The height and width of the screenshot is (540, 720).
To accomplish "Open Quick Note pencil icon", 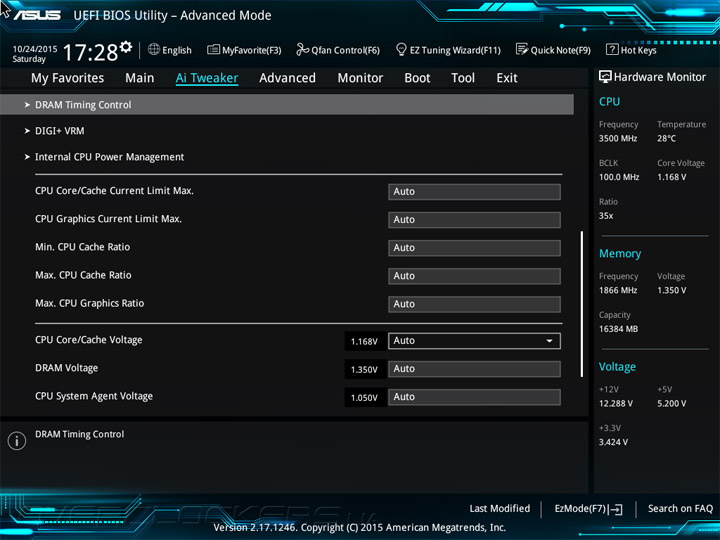I will [x=522, y=49].
